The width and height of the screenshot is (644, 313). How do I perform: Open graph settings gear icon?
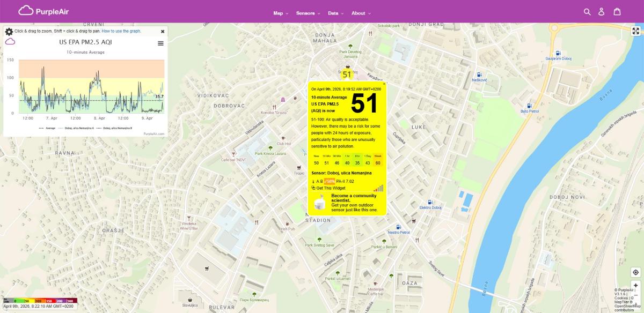9,32
